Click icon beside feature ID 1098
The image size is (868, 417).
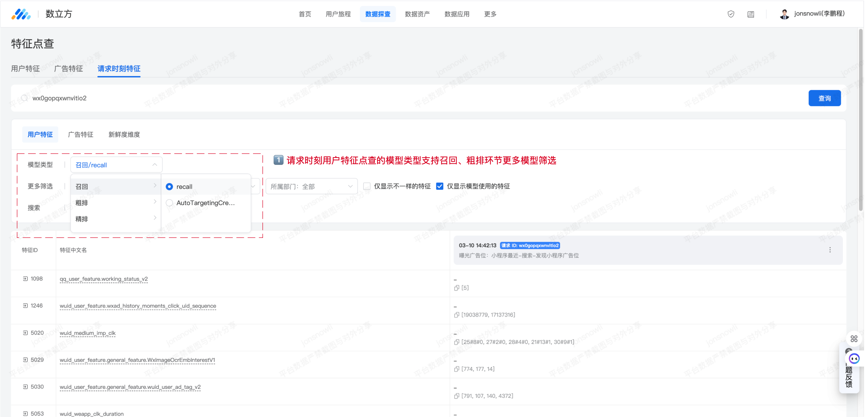(x=25, y=279)
